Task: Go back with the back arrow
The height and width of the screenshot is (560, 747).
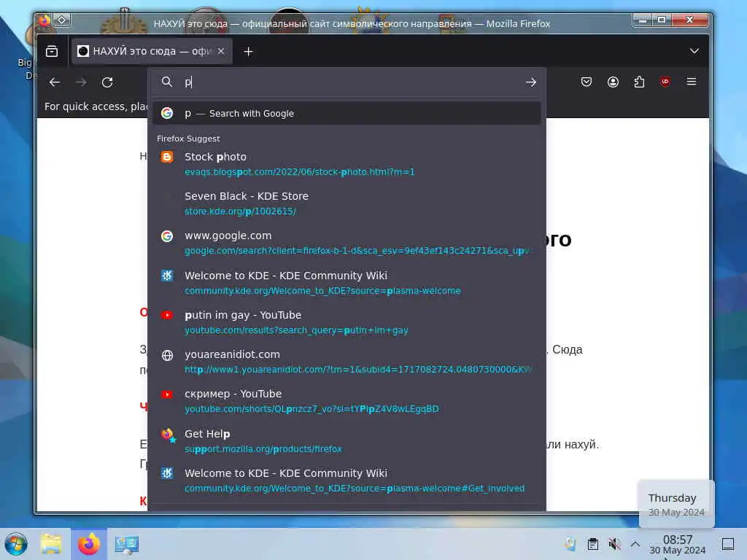Action: (x=54, y=82)
